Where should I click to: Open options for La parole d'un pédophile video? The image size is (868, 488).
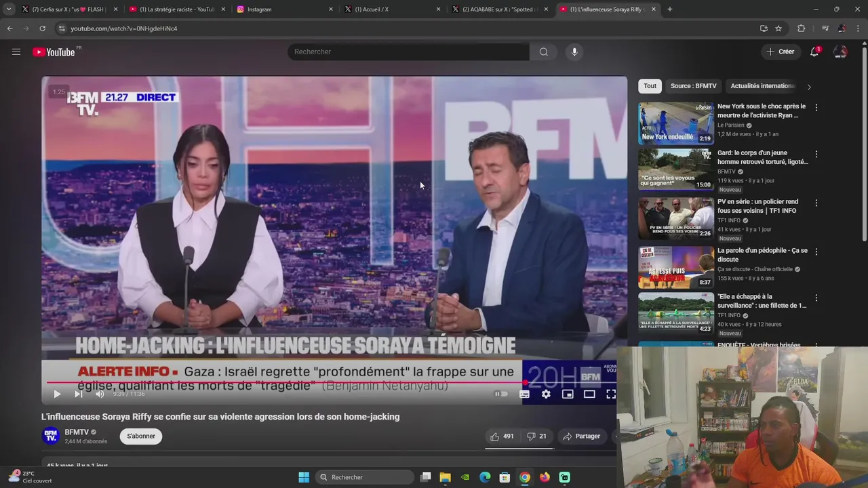(816, 251)
